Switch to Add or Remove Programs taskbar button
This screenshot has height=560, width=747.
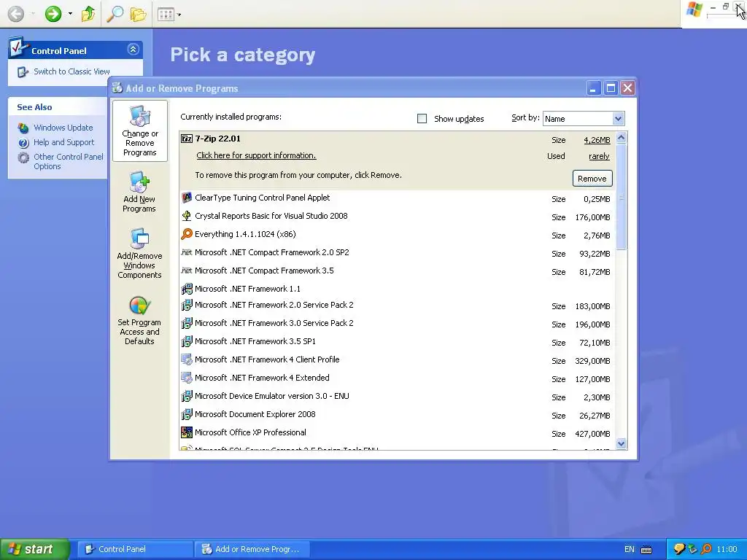pos(252,549)
